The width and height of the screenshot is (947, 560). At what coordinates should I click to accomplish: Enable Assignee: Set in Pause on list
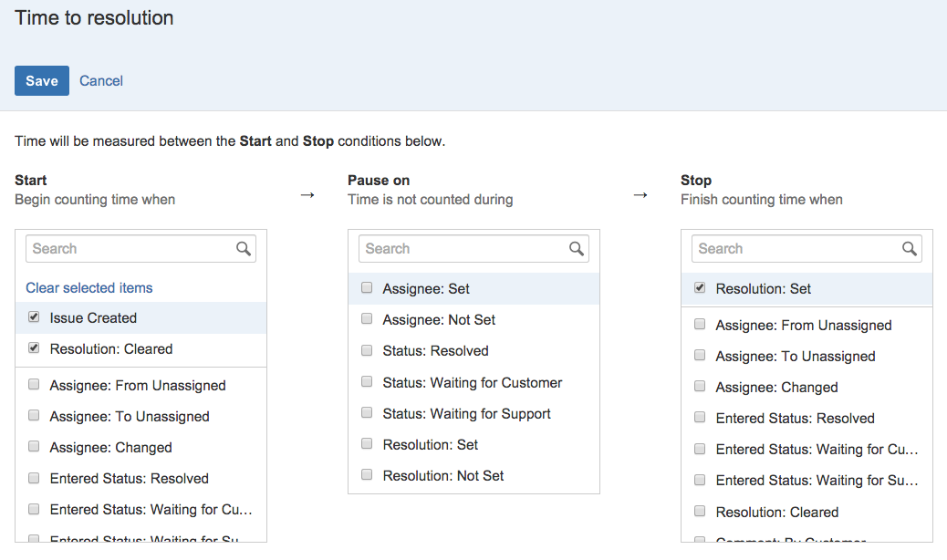point(367,288)
